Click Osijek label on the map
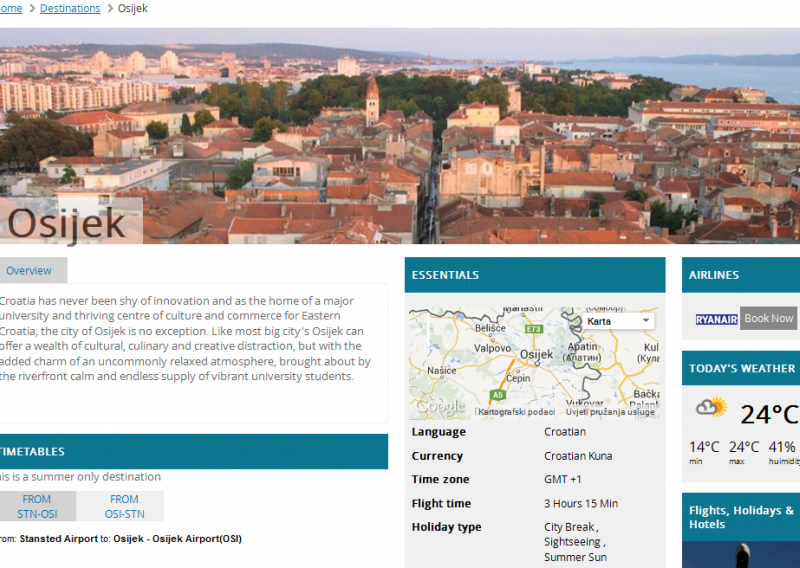The height and width of the screenshot is (568, 800). [536, 354]
